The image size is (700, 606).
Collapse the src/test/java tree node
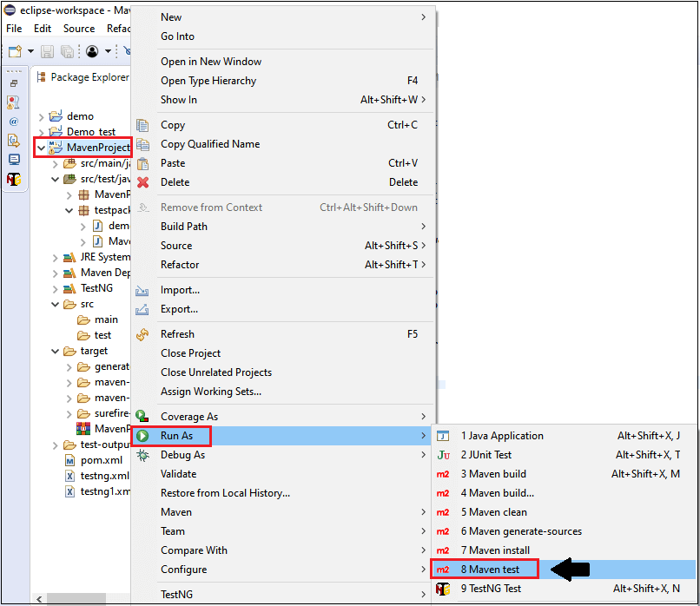[56, 180]
